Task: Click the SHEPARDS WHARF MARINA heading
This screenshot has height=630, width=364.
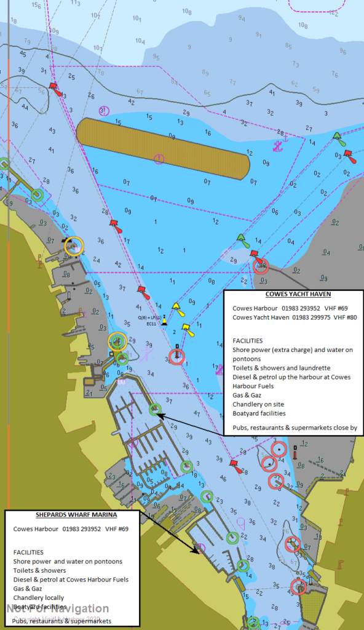Action: [x=76, y=515]
